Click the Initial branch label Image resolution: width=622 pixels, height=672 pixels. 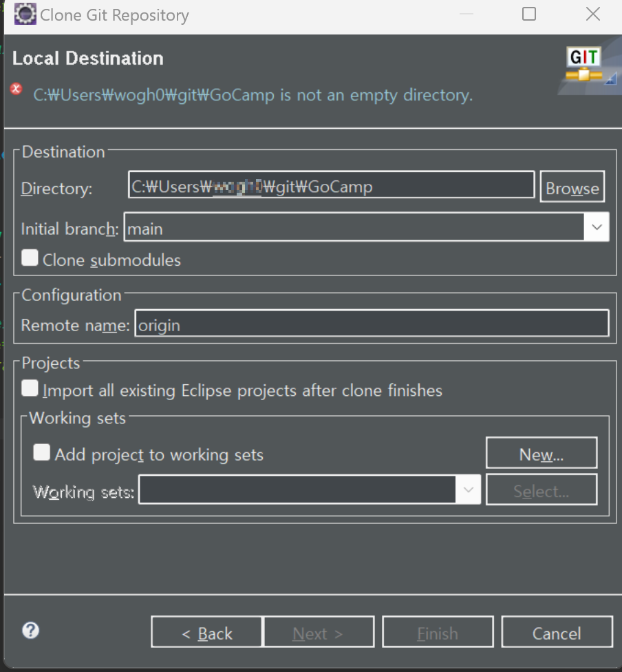tap(69, 229)
